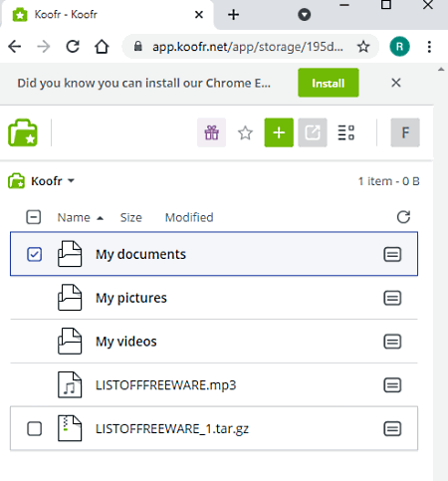Click the My pictures folder icon
448x481 pixels.
[70, 298]
